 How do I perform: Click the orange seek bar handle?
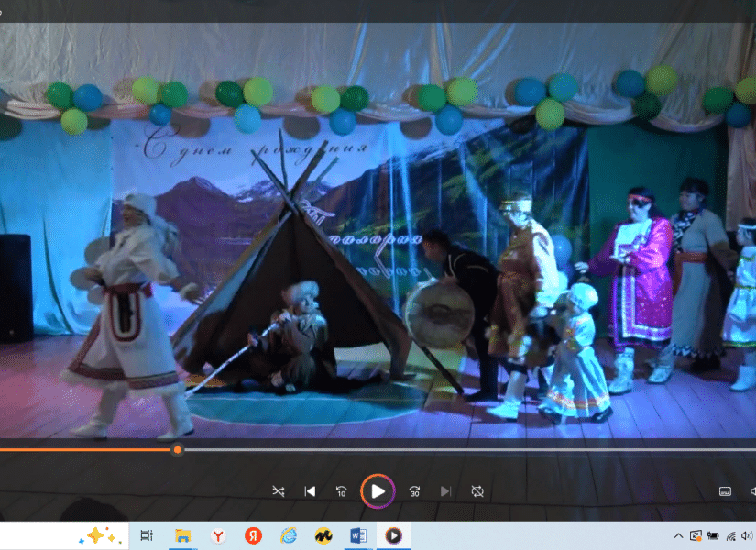[x=177, y=450]
